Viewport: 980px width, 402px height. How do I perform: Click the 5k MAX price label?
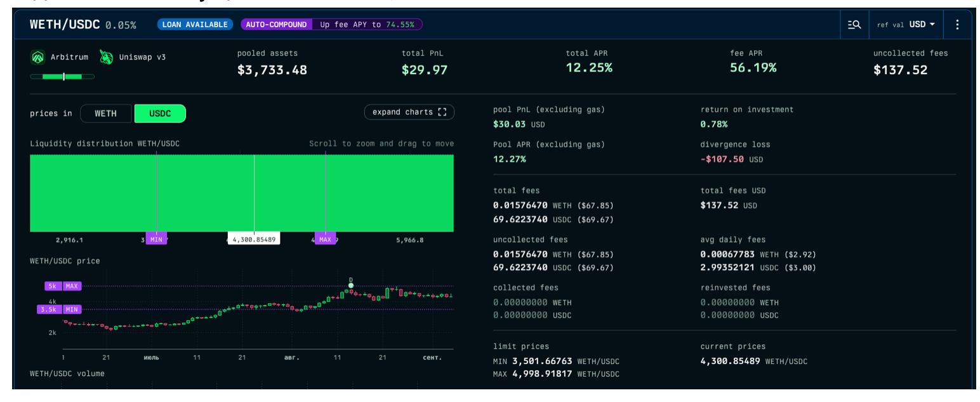point(63,286)
